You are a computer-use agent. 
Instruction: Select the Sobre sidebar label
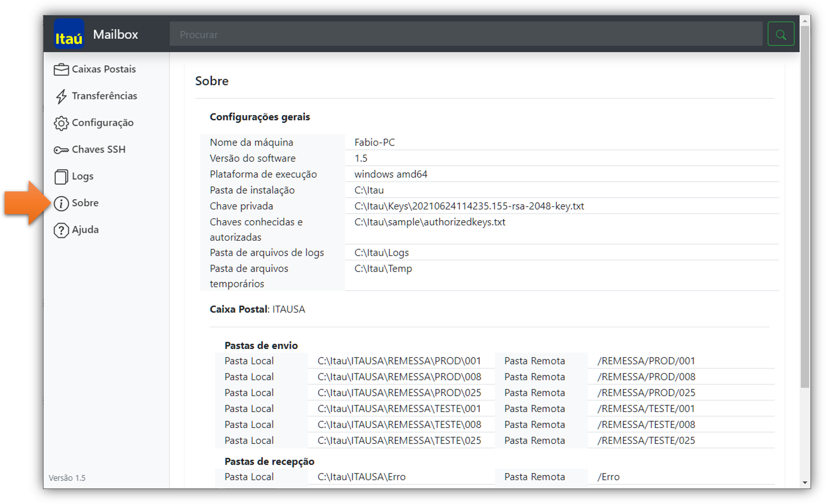coord(85,203)
